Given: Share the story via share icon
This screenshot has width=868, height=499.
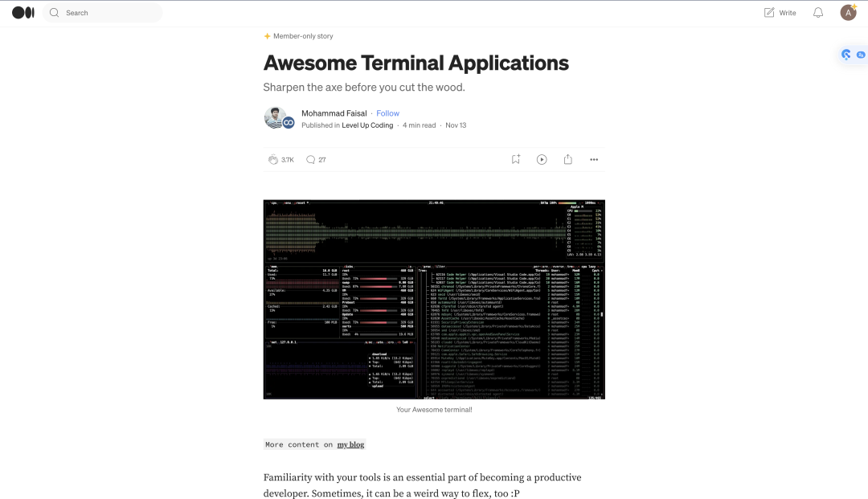Looking at the screenshot, I should [568, 159].
